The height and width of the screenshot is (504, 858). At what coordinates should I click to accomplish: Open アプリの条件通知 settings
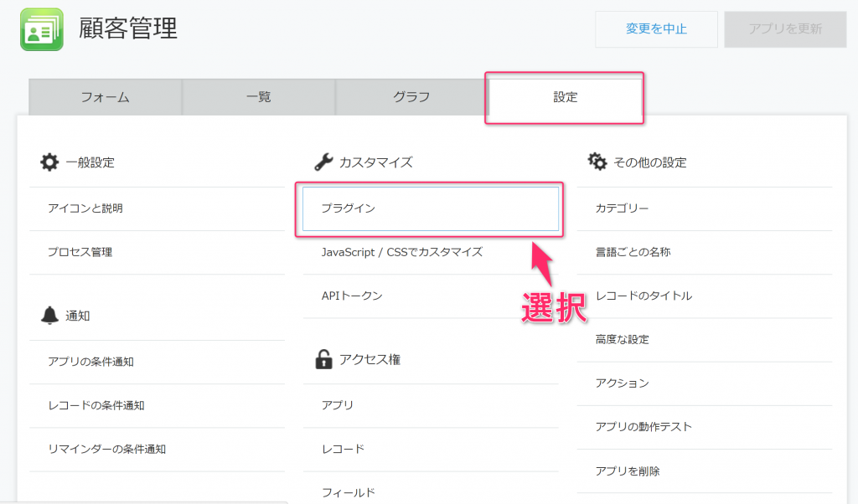tap(157, 362)
